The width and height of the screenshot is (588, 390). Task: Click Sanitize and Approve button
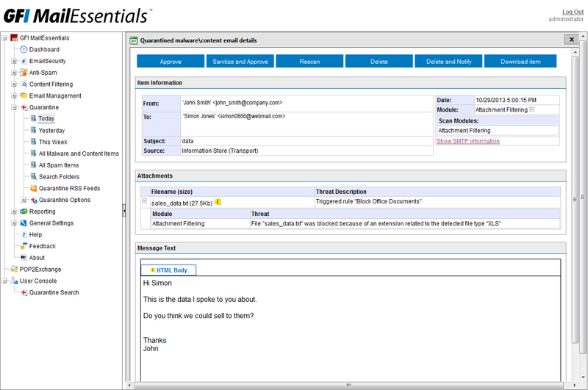coord(240,62)
